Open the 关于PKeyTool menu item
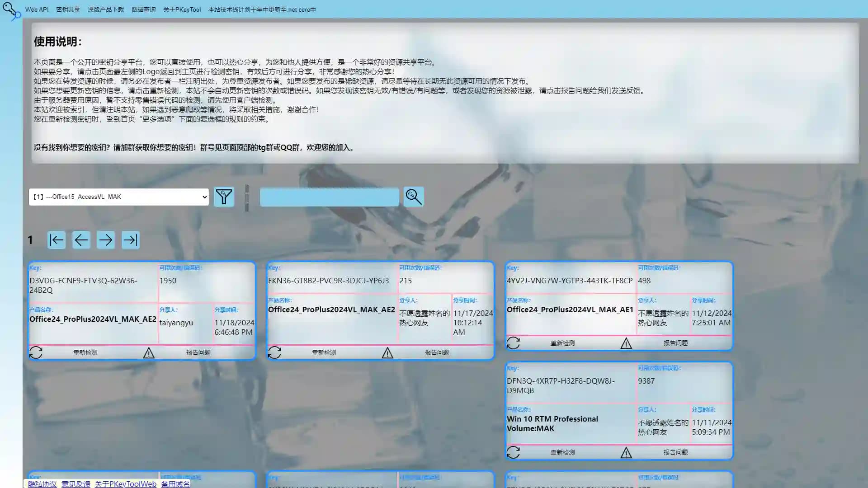The image size is (868, 488). coord(182,9)
